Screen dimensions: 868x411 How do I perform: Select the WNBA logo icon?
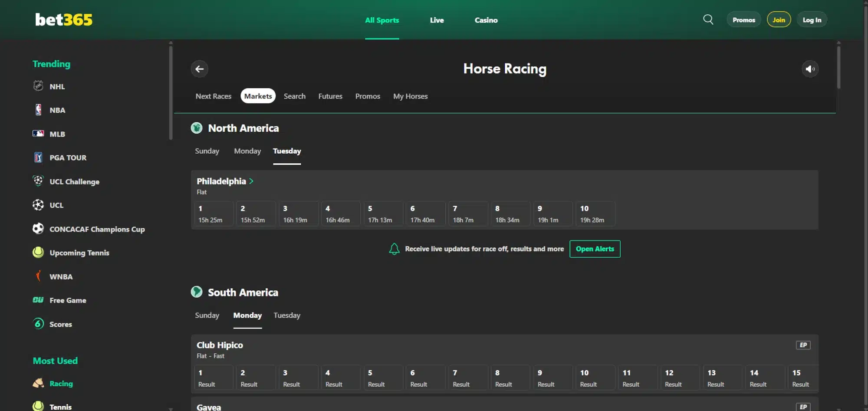coord(38,276)
